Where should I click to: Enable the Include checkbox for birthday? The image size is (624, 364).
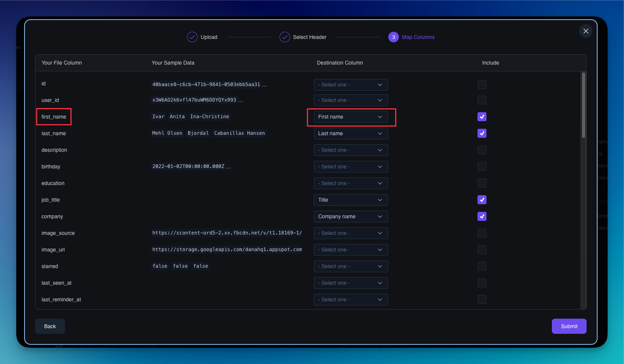pos(482,167)
